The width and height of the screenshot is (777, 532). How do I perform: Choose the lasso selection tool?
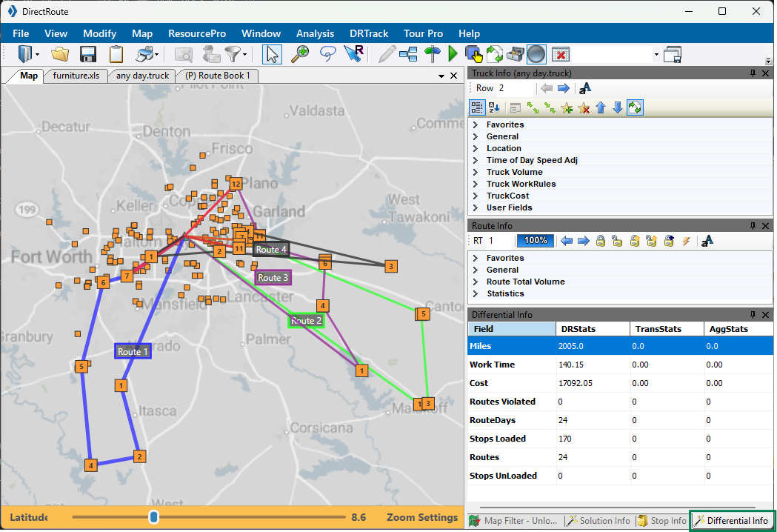tap(327, 54)
